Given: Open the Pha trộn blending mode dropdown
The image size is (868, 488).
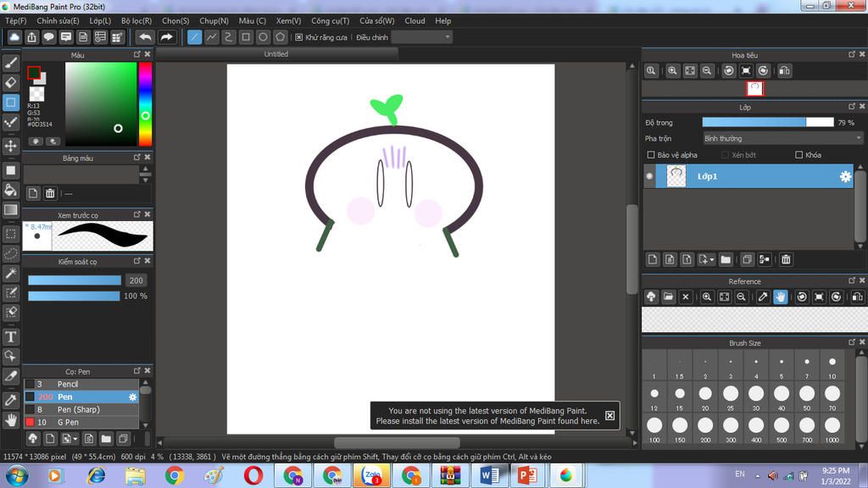Looking at the screenshot, I should pos(782,138).
